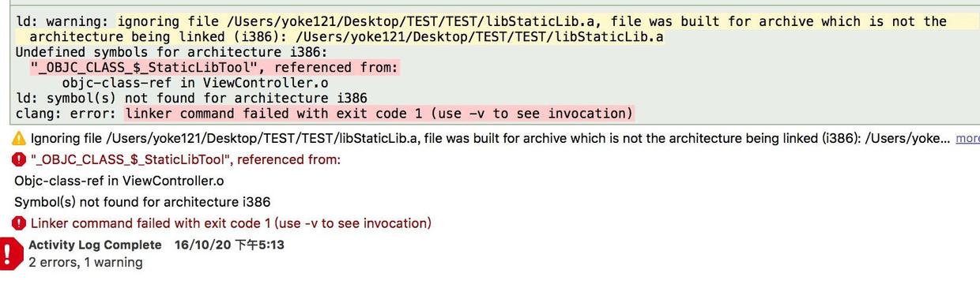Click the 2 errors, 1 warning count text

click(85, 263)
